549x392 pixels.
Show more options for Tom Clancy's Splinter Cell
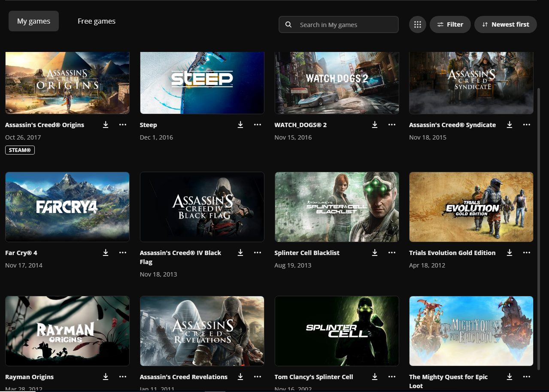(x=392, y=377)
